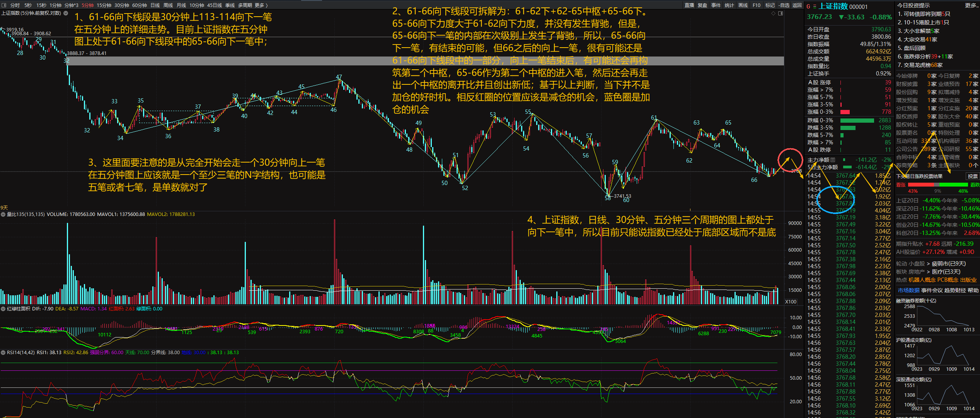Open the red G icon beside 上证指数
Image resolution: width=980 pixels, height=418 pixels.
808,7
